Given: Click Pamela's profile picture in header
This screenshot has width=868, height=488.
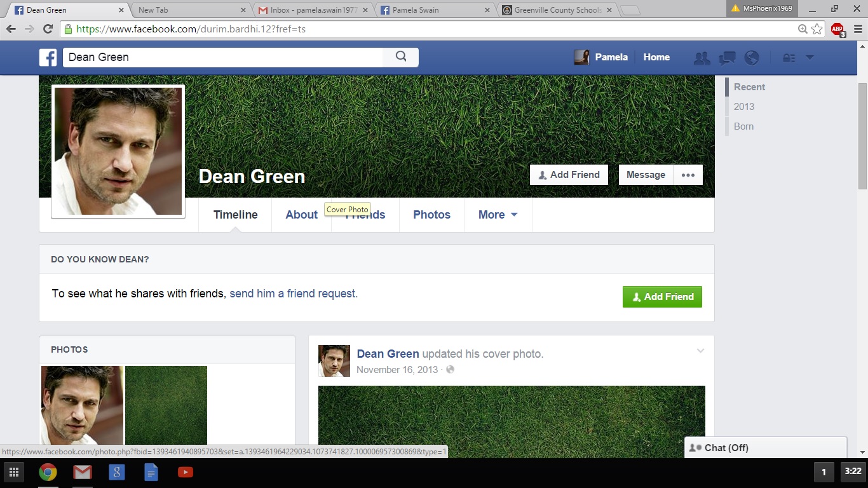Looking at the screenshot, I should tap(581, 57).
